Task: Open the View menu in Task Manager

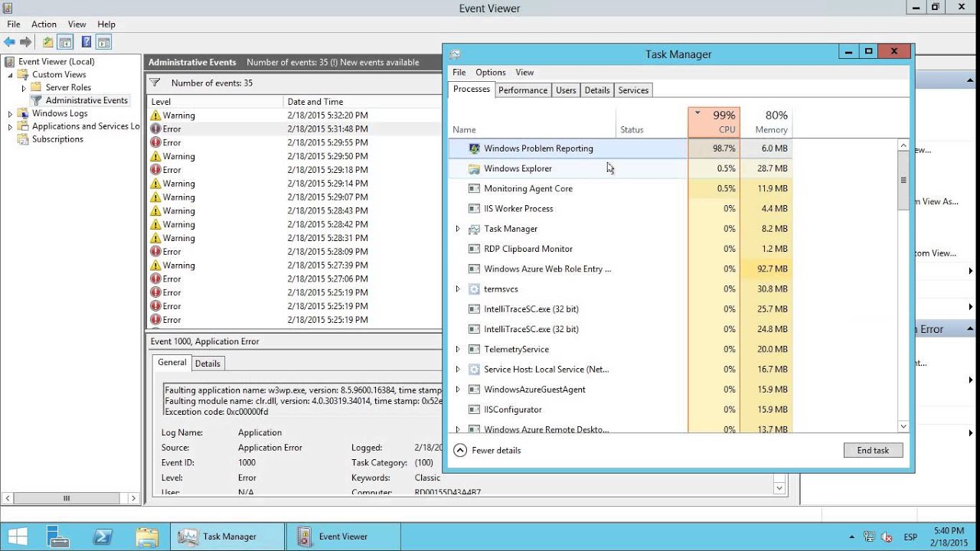Action: (524, 72)
